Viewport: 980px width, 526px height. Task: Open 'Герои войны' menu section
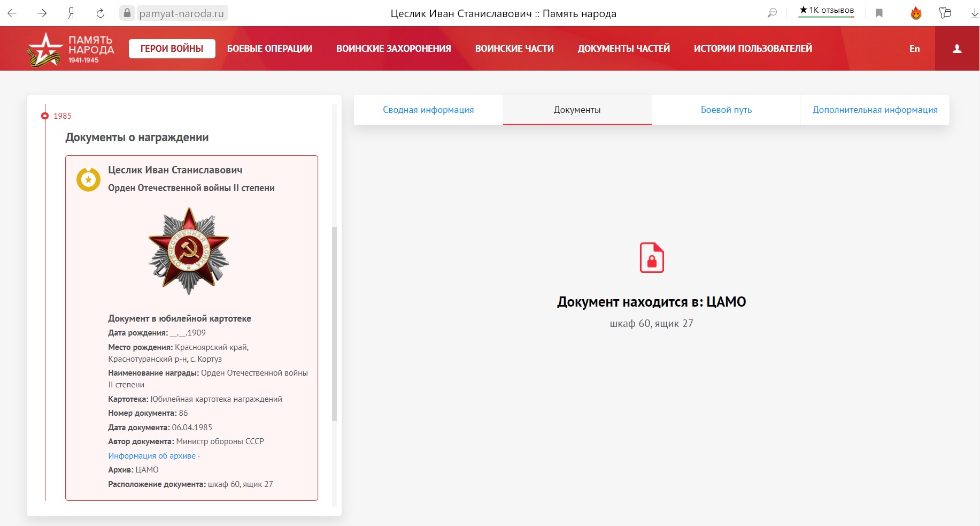pos(172,49)
